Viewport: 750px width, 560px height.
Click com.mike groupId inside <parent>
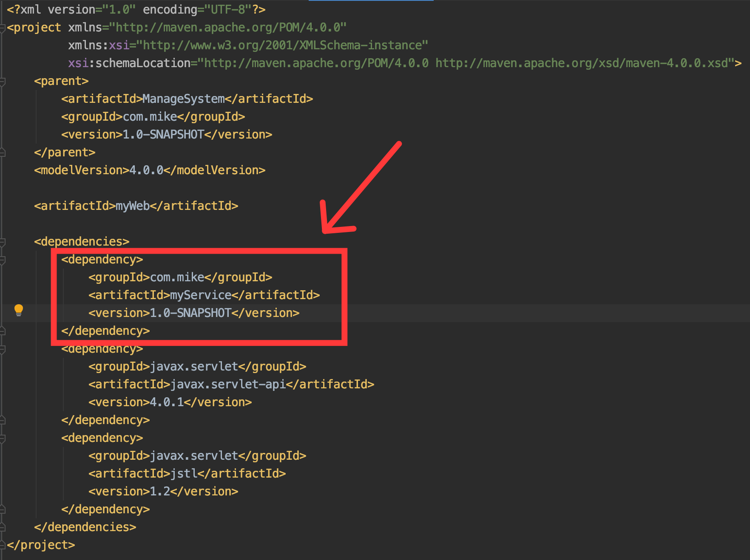[150, 116]
